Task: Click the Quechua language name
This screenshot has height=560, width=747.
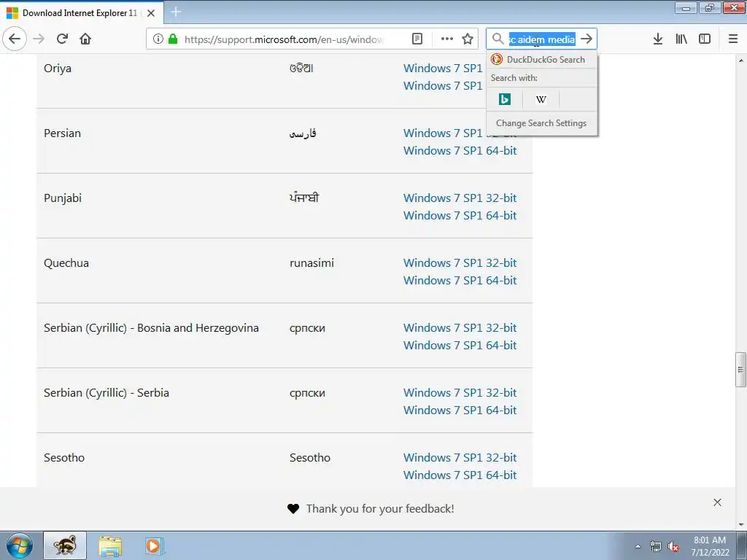Action: click(x=66, y=262)
